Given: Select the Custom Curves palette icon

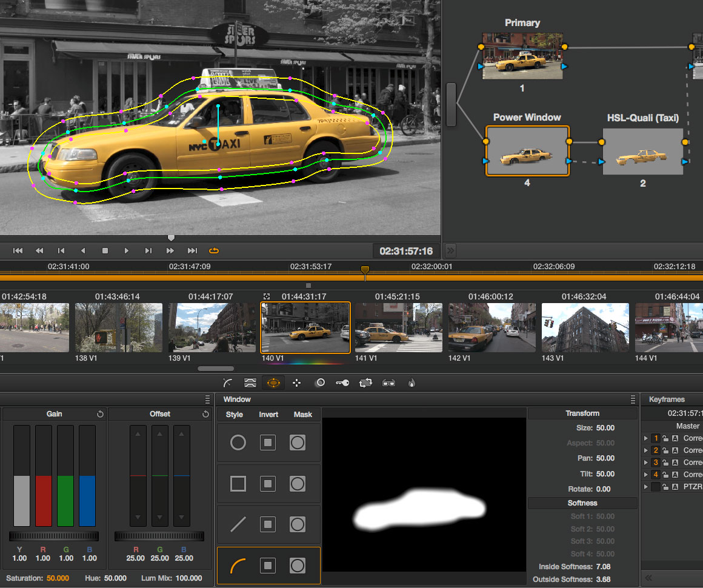Looking at the screenshot, I should tap(226, 383).
